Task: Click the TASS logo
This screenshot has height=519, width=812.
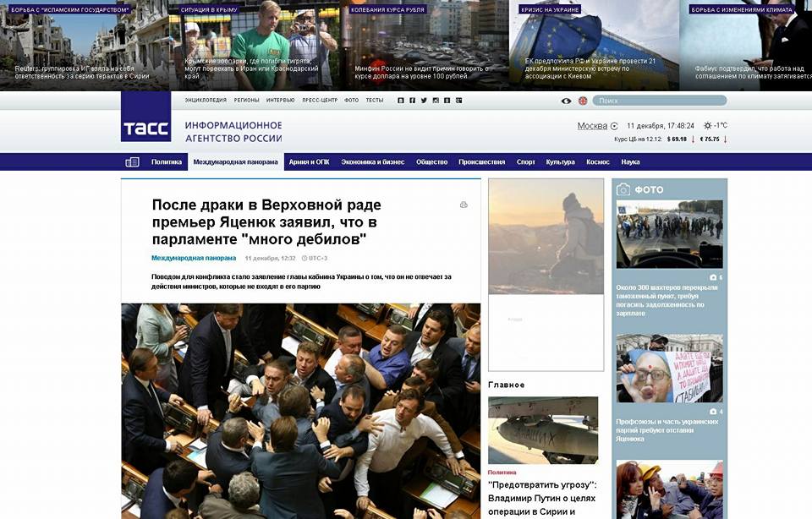Action: tap(146, 117)
